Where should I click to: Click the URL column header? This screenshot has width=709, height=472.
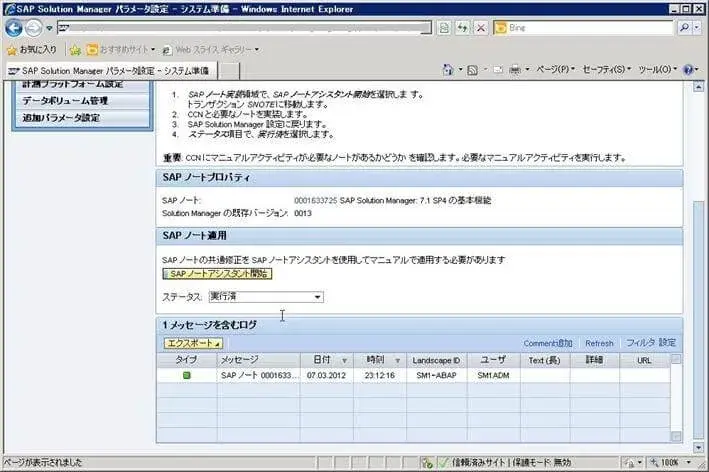coord(644,360)
